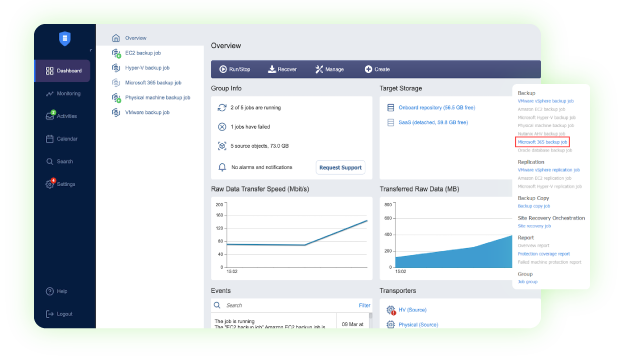
Task: Select the Dashboard menu item
Action: click(62, 71)
